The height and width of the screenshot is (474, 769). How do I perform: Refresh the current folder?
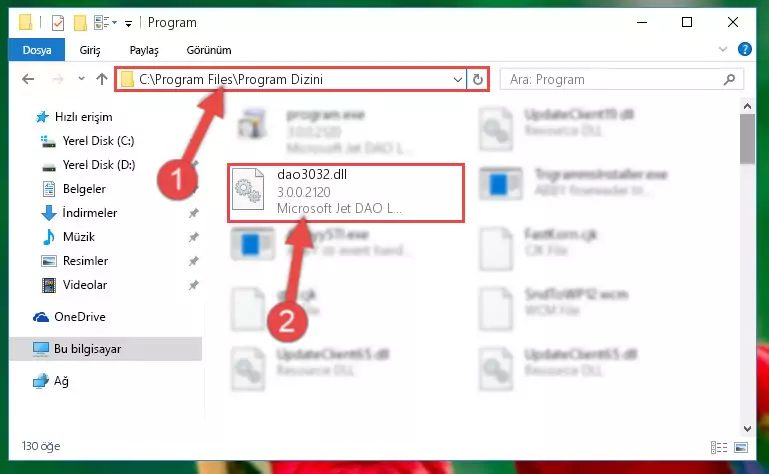(478, 79)
